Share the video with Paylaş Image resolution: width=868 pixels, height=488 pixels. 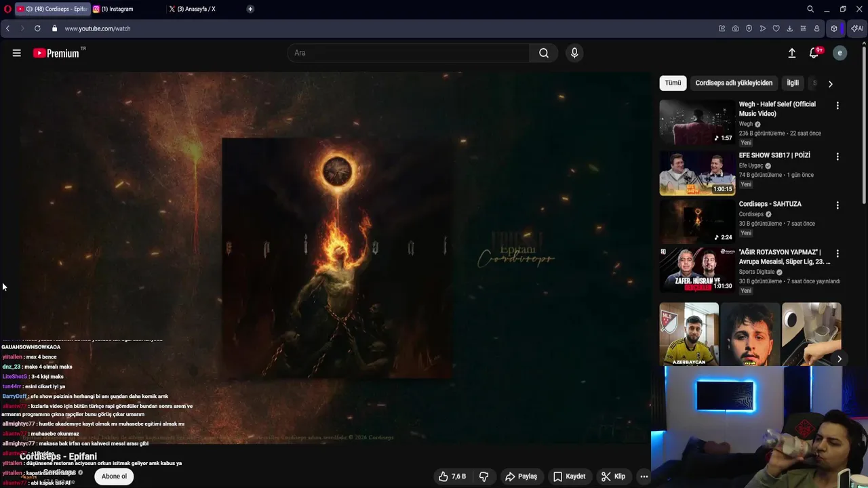click(x=521, y=476)
